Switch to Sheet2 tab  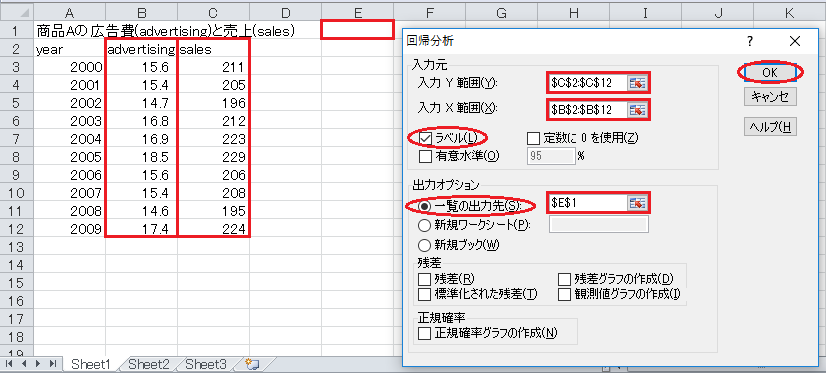pyautogui.click(x=149, y=364)
